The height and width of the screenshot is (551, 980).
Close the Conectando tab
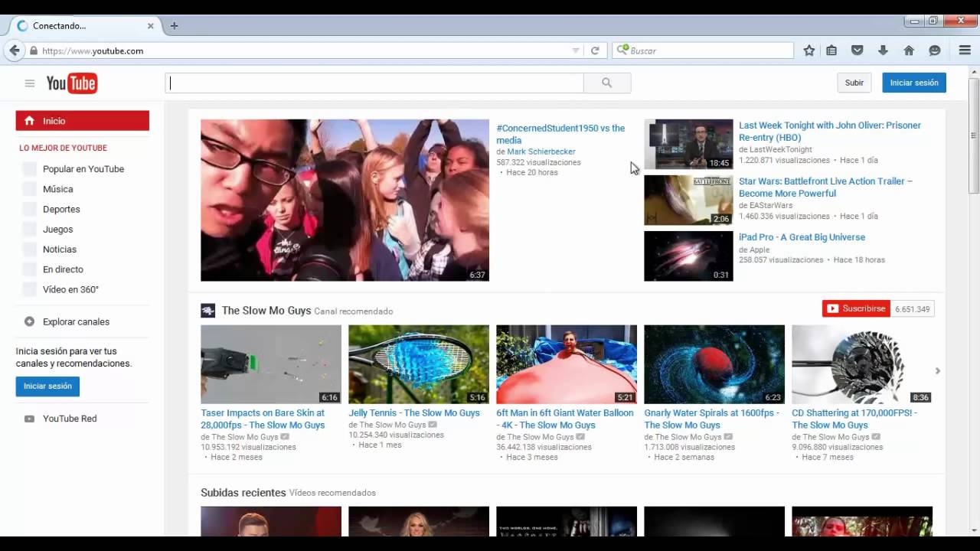pos(150,25)
